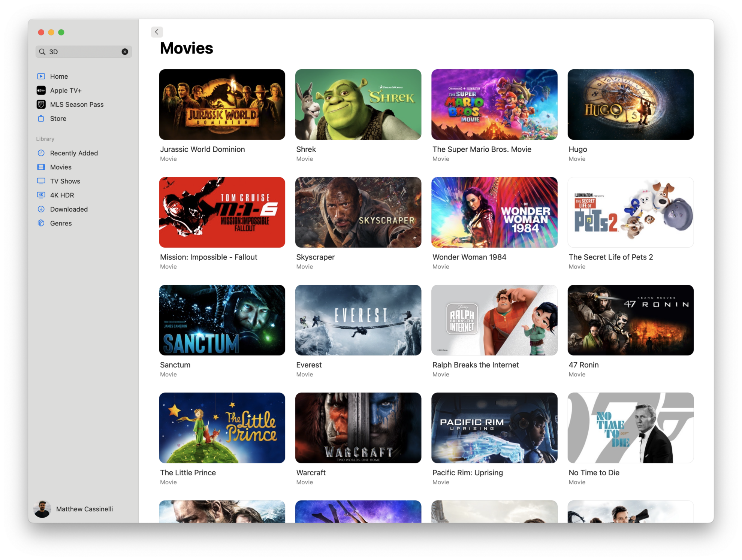This screenshot has width=742, height=560.
Task: Open the 4K HDR library section
Action: [62, 195]
